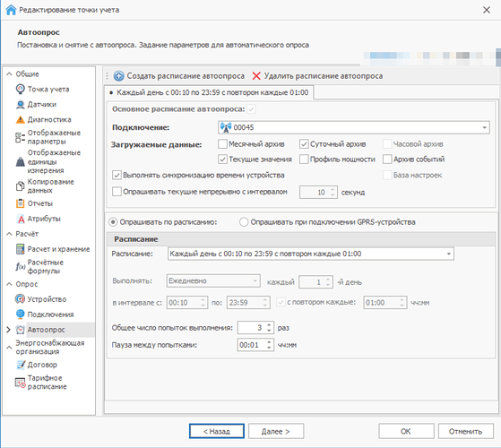Screen dimensions: 501x448
Task: Toggle the Профиль мощности checkbox
Action: (x=304, y=159)
